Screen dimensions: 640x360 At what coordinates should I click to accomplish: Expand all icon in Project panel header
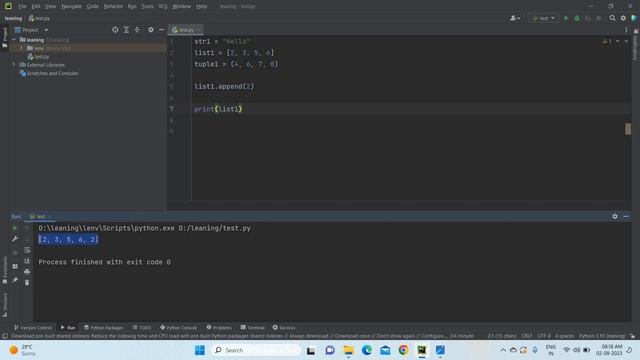coord(126,30)
